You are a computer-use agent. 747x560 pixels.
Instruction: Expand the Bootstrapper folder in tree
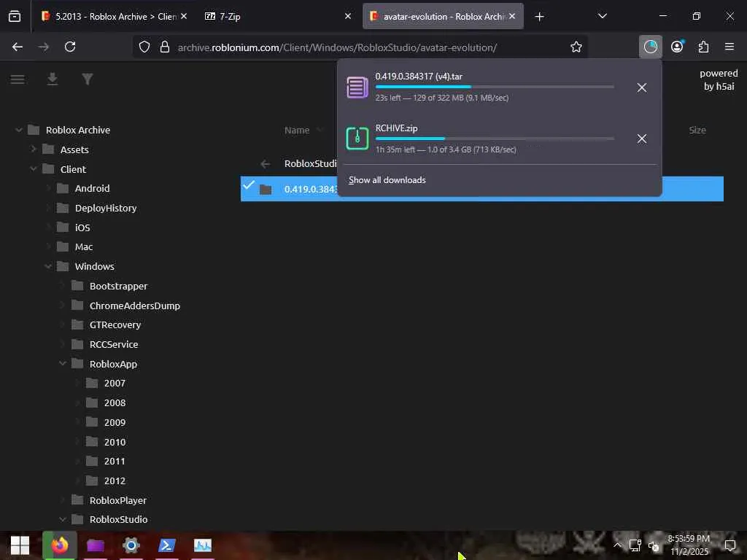click(63, 286)
